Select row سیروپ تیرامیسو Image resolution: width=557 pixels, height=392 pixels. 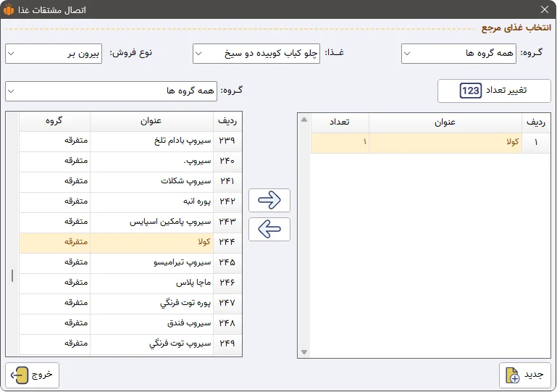tap(130, 262)
